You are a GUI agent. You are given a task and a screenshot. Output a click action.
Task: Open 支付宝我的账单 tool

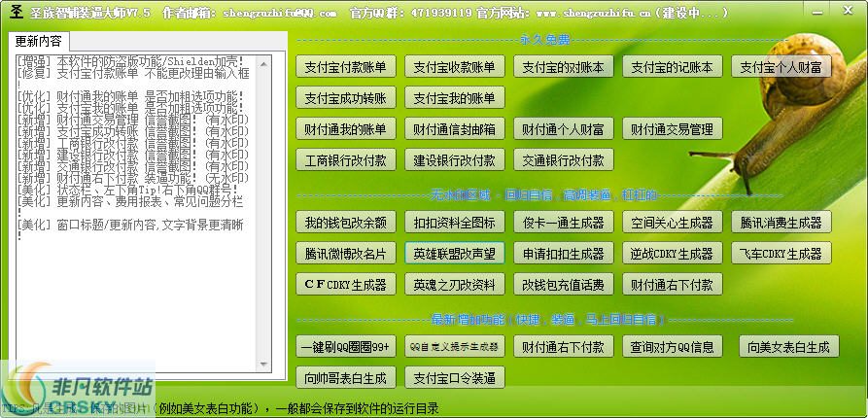(455, 98)
